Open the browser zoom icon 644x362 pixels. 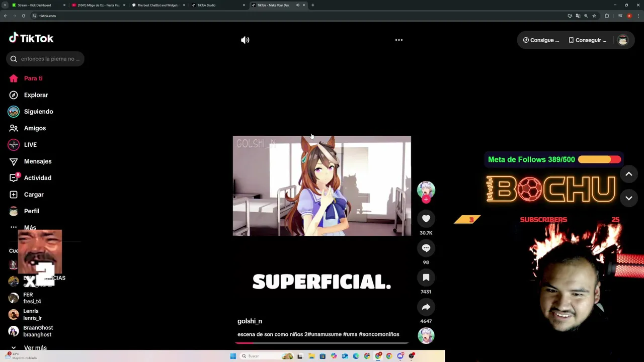586,16
